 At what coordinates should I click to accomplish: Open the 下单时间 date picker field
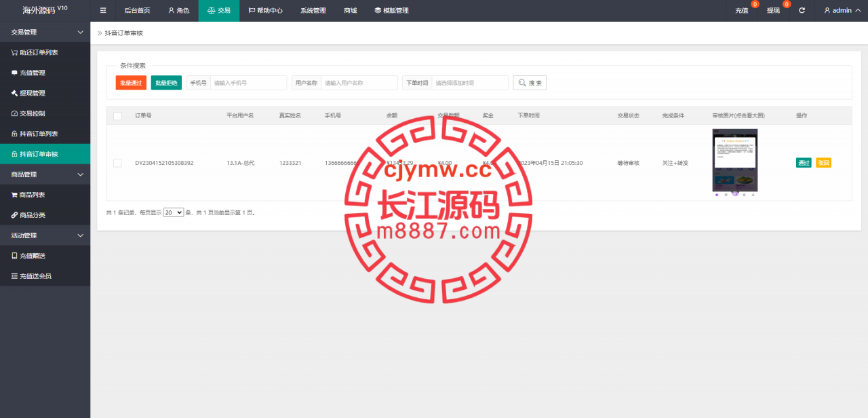469,83
